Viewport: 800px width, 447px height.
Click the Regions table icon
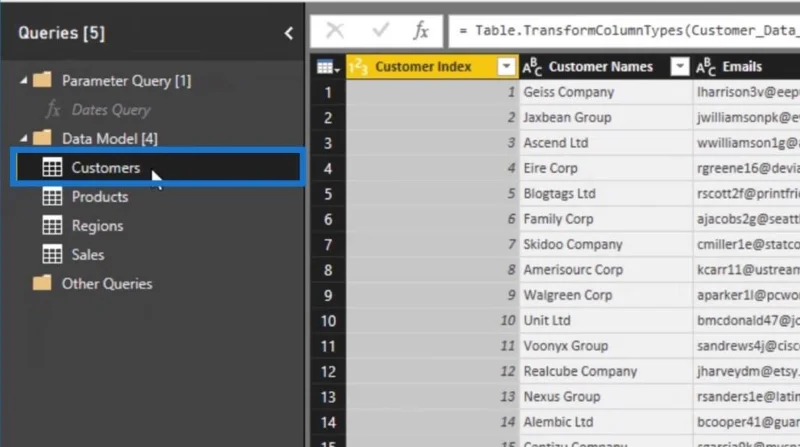point(52,226)
